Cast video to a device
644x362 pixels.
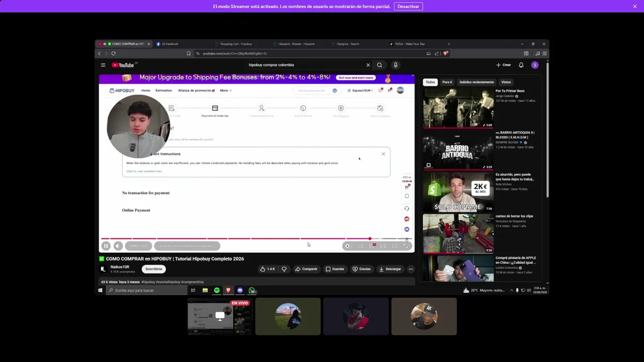394,246
